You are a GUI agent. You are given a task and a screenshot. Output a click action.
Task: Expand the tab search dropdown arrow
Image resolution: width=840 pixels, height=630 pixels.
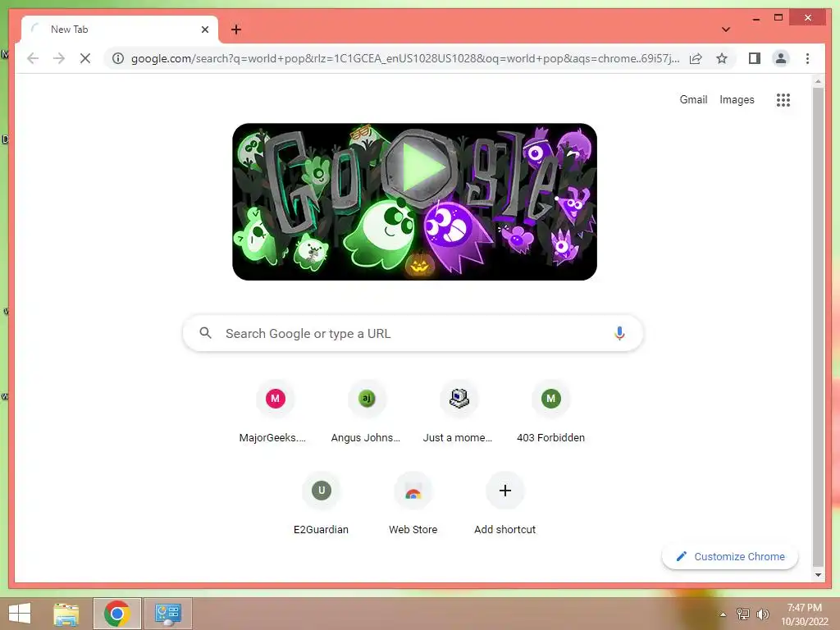(726, 30)
